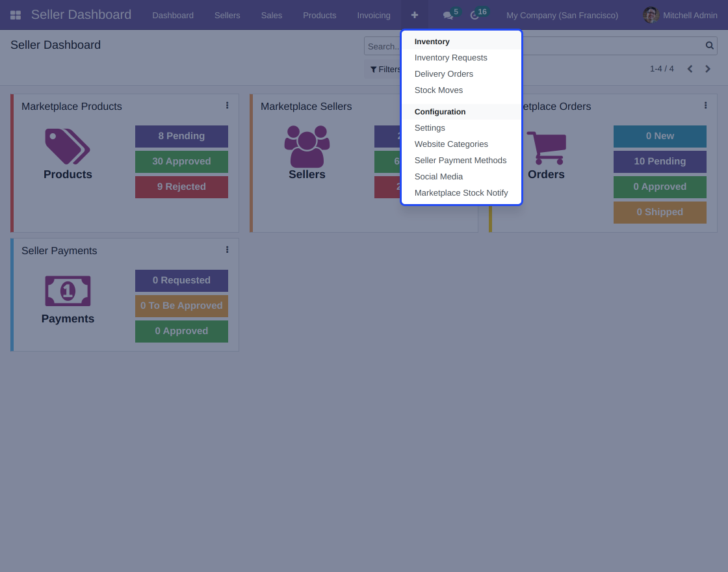
Task: Open the activities clock icon
Action: (474, 16)
